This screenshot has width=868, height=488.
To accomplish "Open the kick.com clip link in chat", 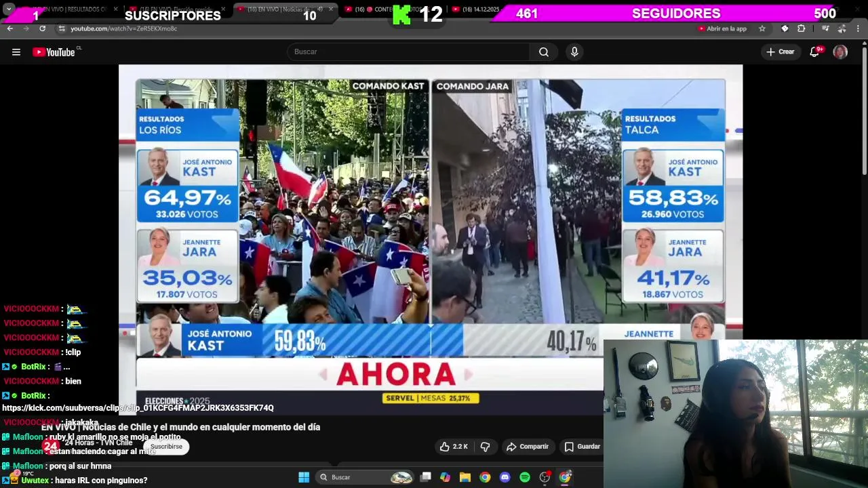I will click(x=138, y=408).
